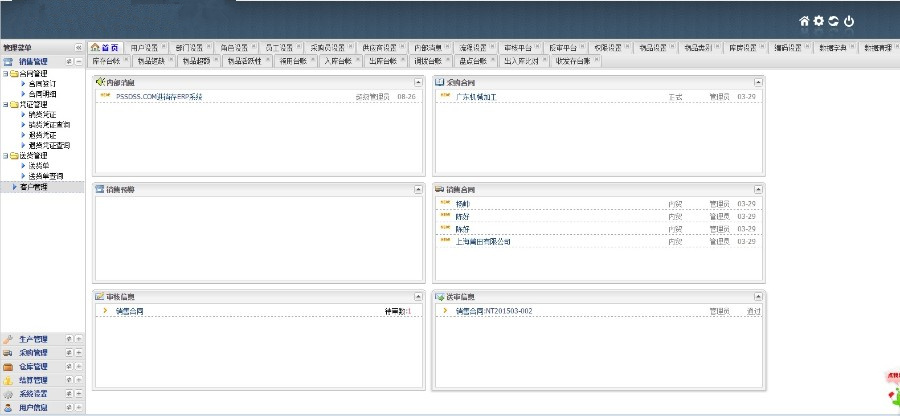900x416 pixels.
Task: Collapse the 送货管理 tree node
Action: tap(5, 155)
